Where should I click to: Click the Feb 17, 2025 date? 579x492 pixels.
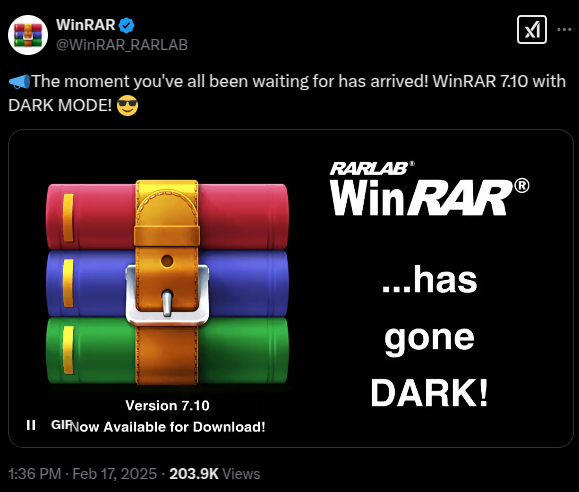(114, 474)
